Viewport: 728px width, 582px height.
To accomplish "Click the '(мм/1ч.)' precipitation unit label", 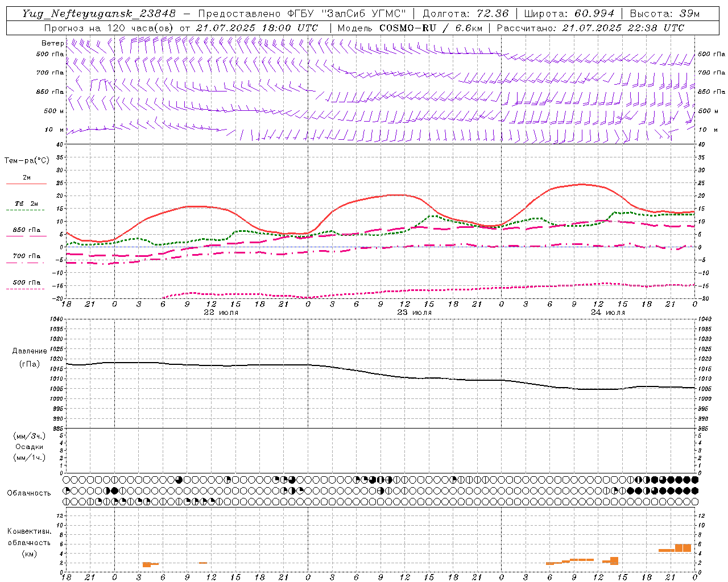I will coord(30,458).
